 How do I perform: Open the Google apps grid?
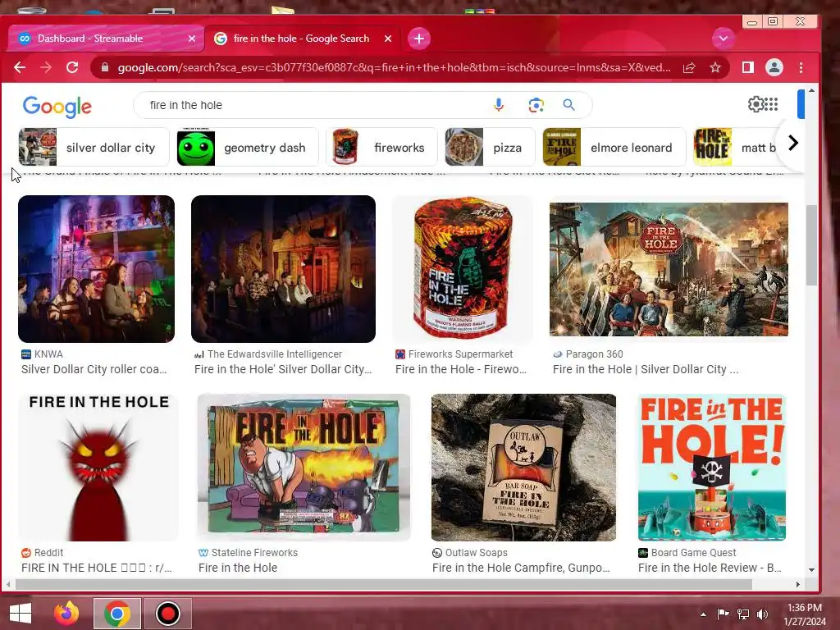click(771, 104)
